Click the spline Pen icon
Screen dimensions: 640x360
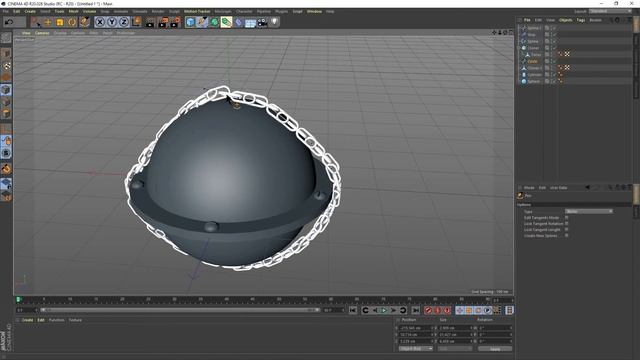[x=202, y=22]
